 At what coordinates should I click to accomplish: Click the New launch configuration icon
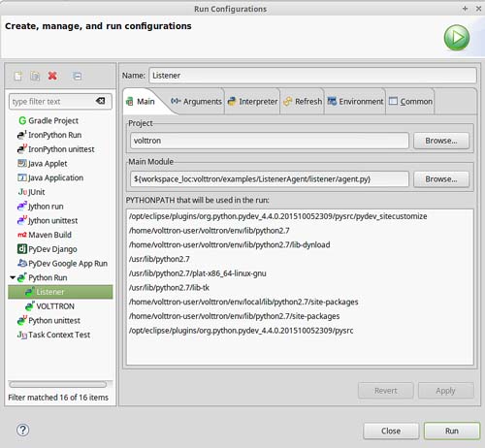18,76
